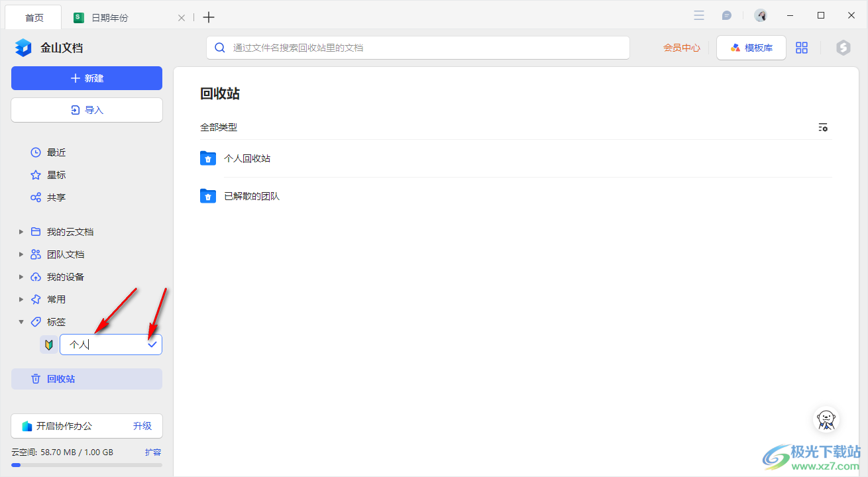Open list view settings icon
The height and width of the screenshot is (477, 868).
[x=823, y=127]
